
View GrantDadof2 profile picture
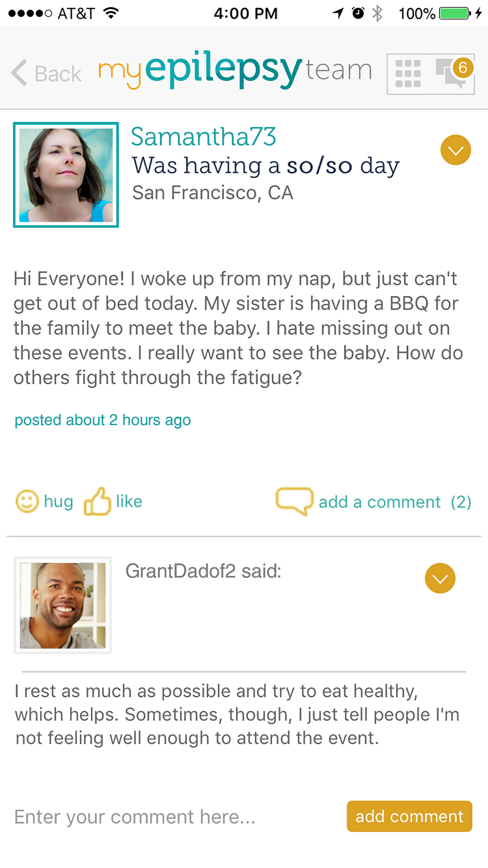[63, 605]
